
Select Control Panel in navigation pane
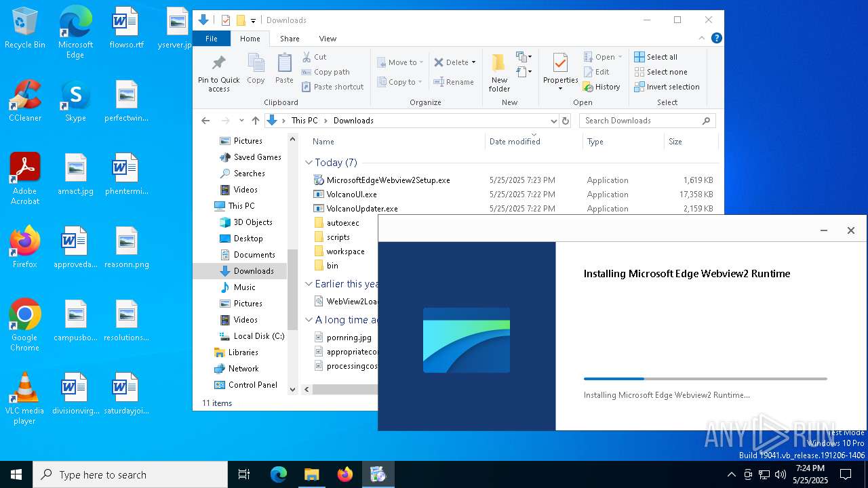tap(245, 385)
